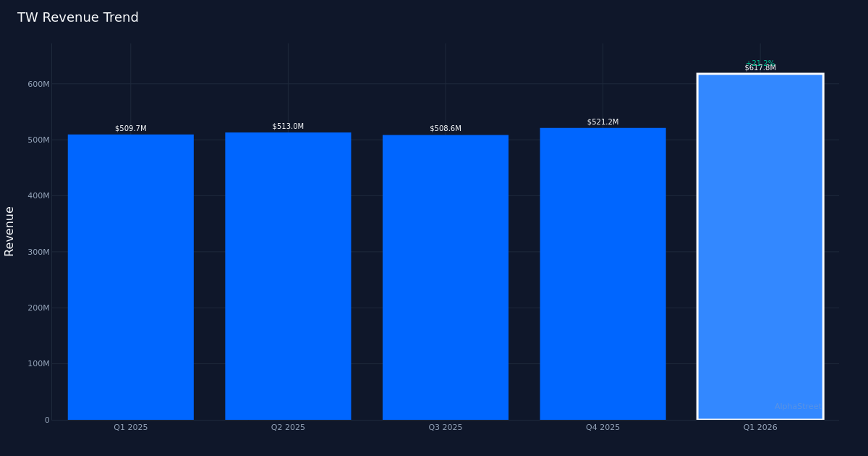
Task: Click the $508.6M data label
Action: point(446,128)
